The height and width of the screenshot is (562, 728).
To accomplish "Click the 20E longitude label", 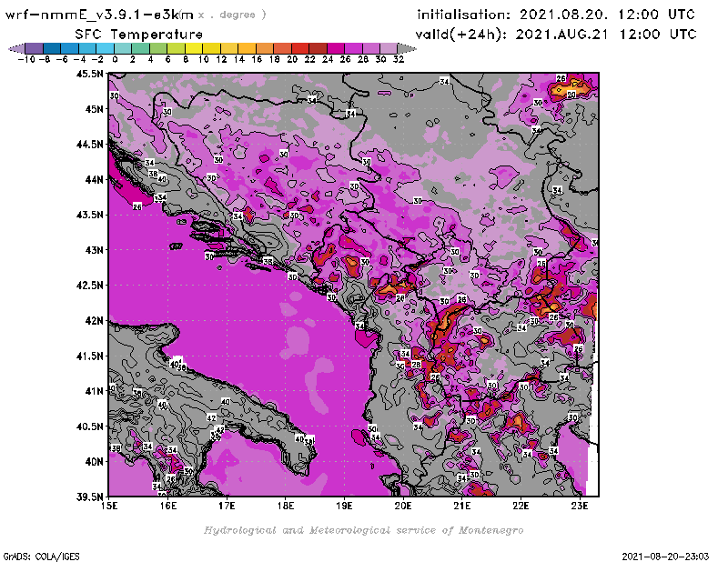I will tap(403, 507).
